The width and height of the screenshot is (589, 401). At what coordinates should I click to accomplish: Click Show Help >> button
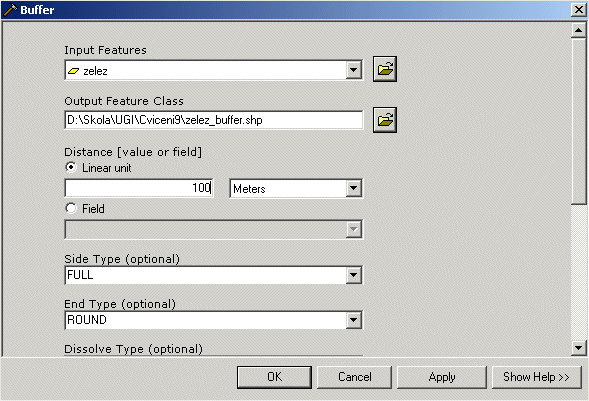point(536,377)
